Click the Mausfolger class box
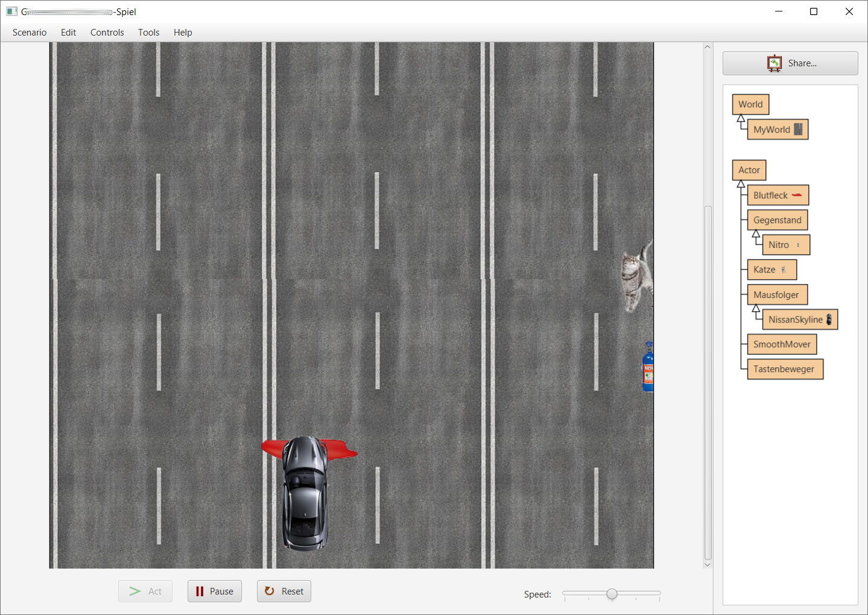868x615 pixels. (776, 295)
